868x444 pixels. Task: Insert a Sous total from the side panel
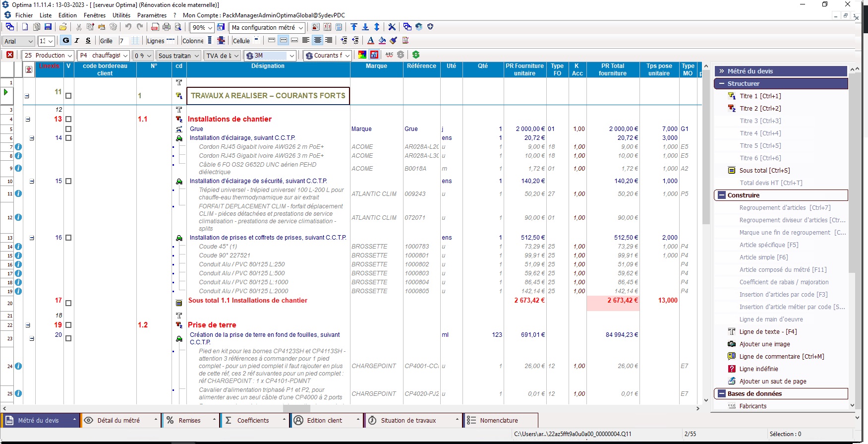point(764,171)
